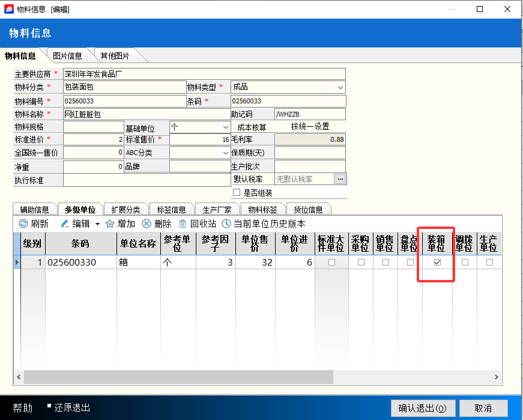The image size is (523, 420).
Task: Click 删除 toolbar button label
Action: pyautogui.click(x=163, y=224)
